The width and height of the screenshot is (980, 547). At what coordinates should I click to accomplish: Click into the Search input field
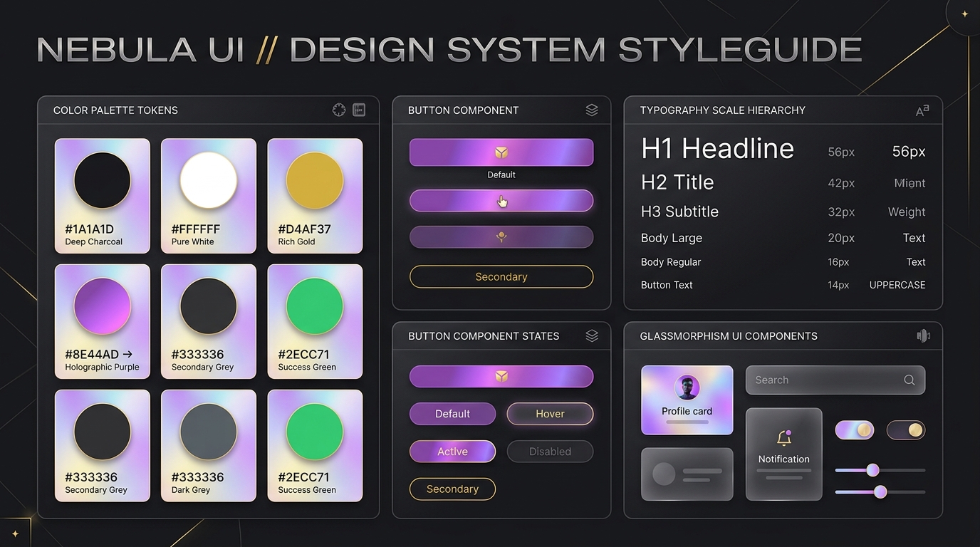(x=835, y=380)
